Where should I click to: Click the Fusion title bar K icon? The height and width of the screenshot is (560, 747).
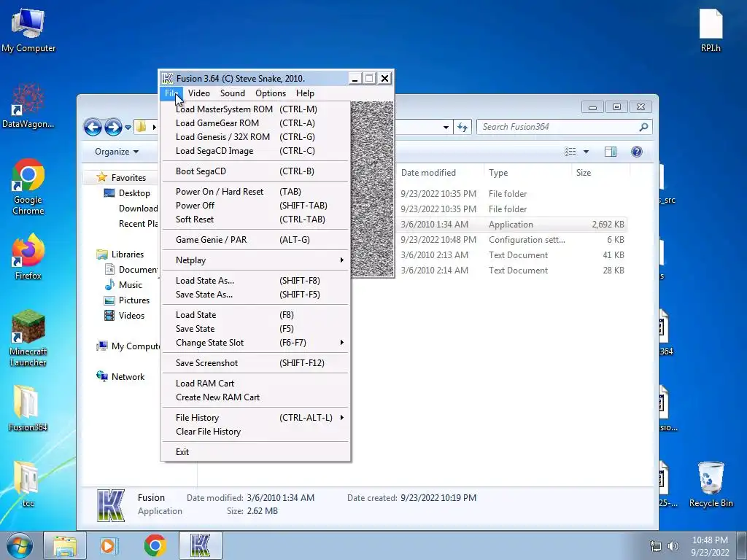click(x=167, y=78)
